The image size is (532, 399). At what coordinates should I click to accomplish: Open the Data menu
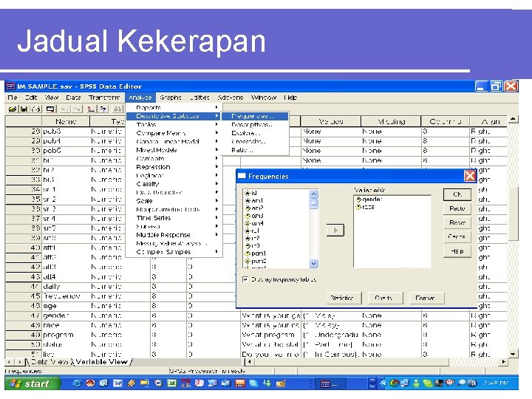73,98
